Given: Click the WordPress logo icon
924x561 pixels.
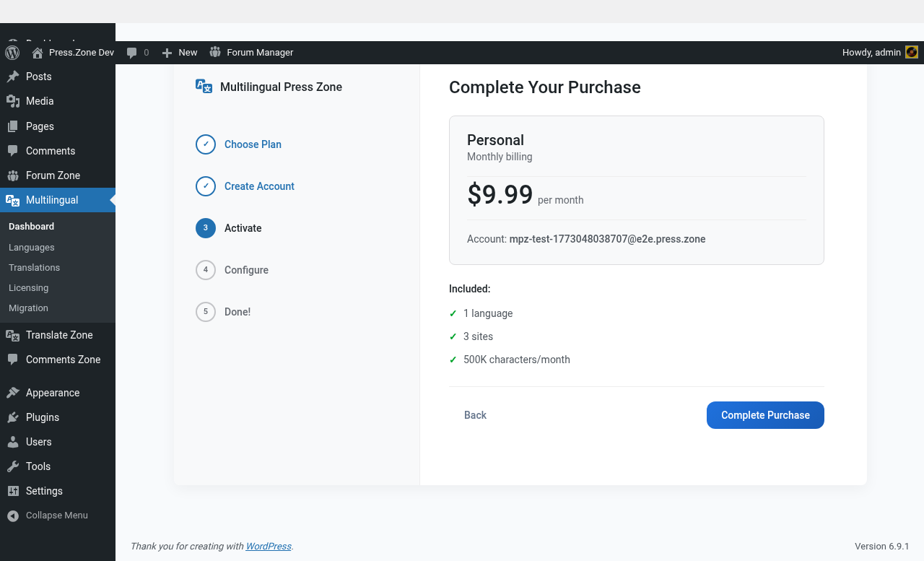Looking at the screenshot, I should (x=12, y=53).
